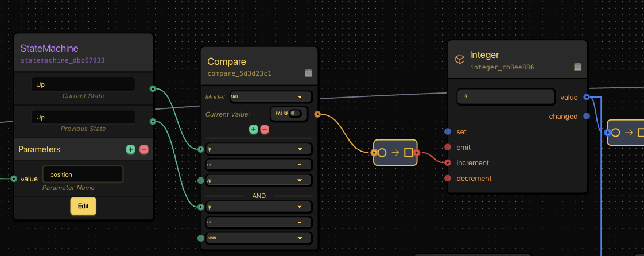The width and height of the screenshot is (644, 256).
Task: Add a comparison with Compare's green plus
Action: [x=254, y=129]
